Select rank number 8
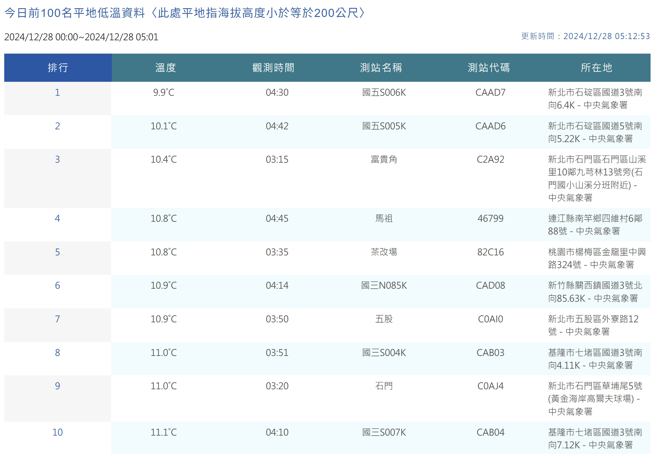 click(x=57, y=353)
